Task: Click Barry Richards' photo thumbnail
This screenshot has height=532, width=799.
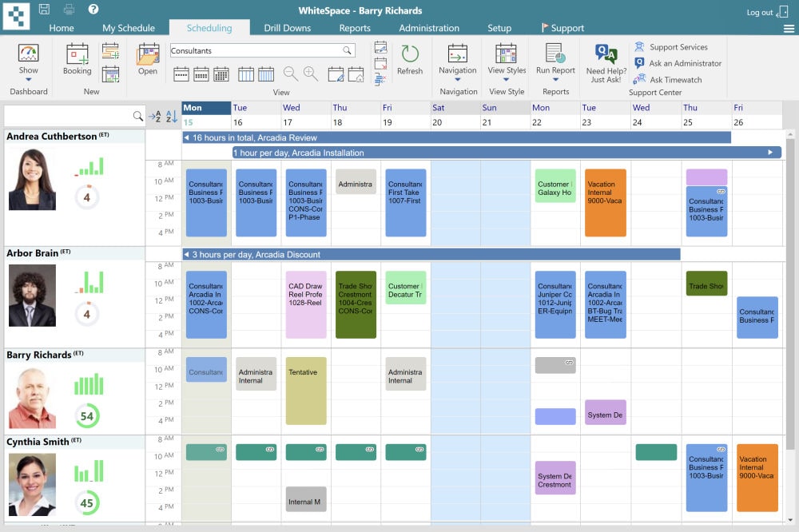Action: pyautogui.click(x=32, y=398)
